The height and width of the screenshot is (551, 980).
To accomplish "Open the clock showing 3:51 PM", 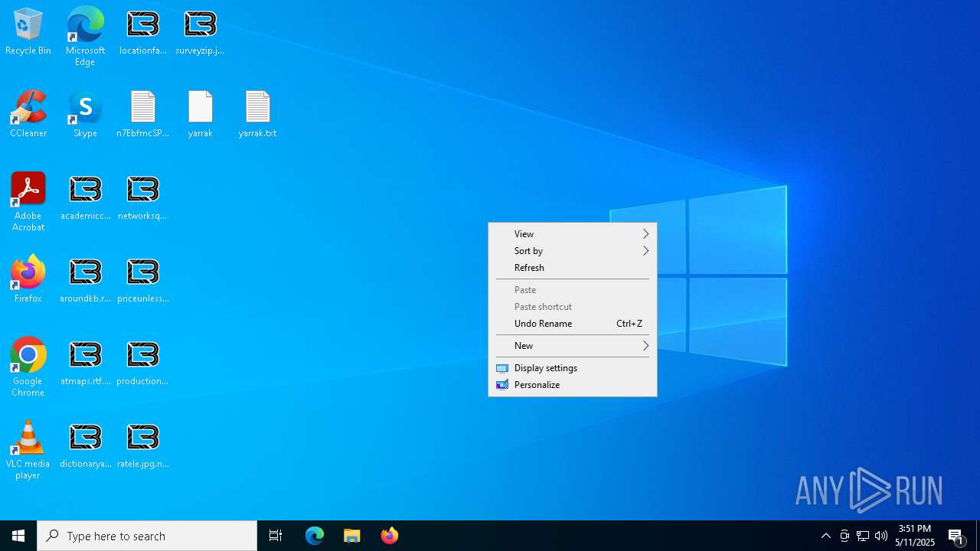I will [x=915, y=536].
